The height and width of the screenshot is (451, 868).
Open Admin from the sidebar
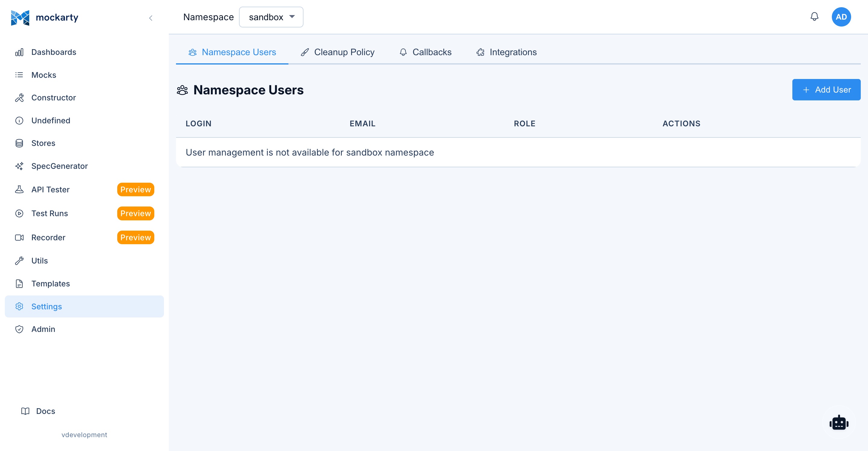(x=84, y=329)
